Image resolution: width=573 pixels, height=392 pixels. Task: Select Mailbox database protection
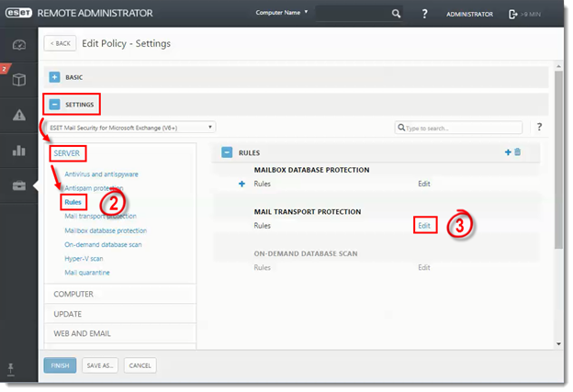coord(106,230)
